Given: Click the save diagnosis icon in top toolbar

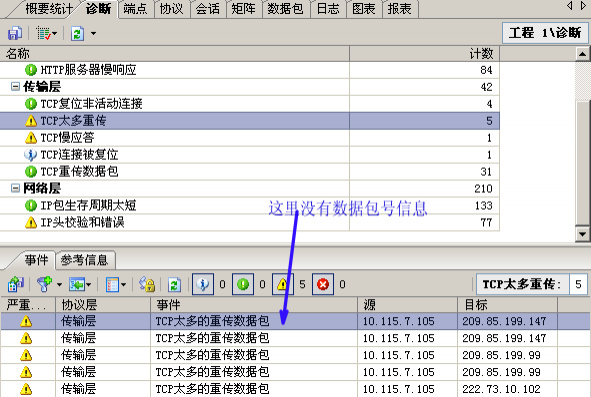Looking at the screenshot, I should tap(15, 34).
